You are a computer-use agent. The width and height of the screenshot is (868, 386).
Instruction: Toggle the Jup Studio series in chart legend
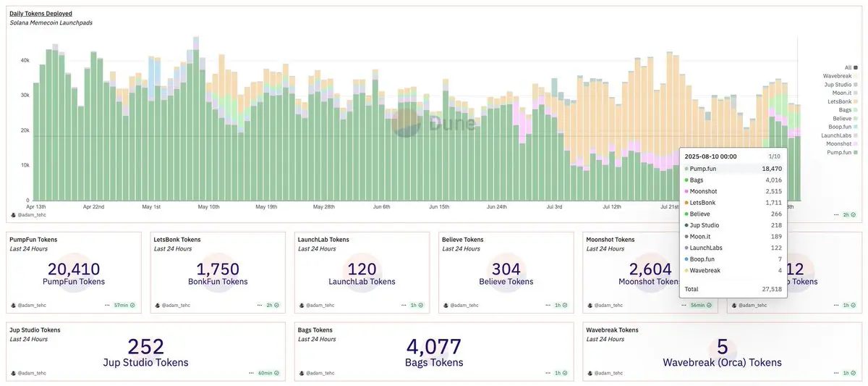click(x=841, y=85)
